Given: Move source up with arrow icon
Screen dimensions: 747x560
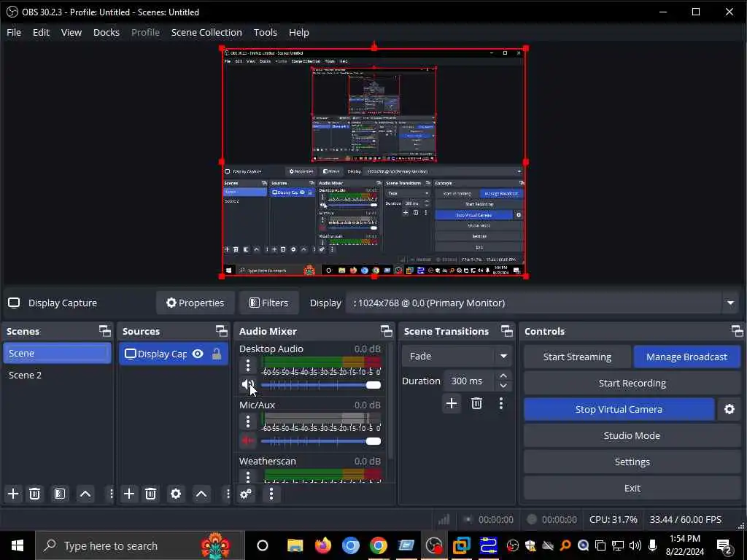Looking at the screenshot, I should tap(201, 494).
